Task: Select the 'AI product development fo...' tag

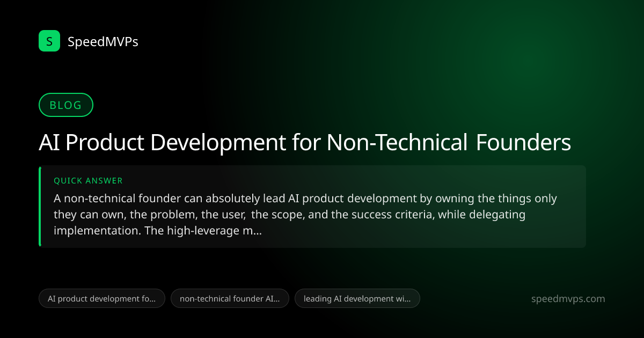Action: (102, 298)
